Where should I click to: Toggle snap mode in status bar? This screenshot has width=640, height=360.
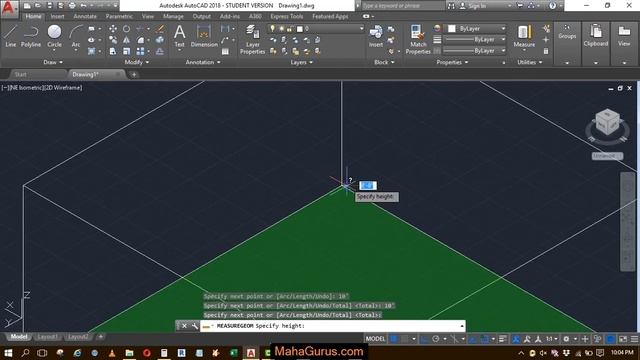coord(405,339)
